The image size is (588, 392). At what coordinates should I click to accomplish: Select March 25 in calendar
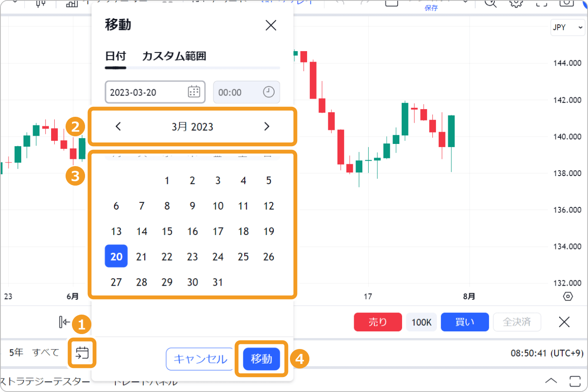coord(243,257)
